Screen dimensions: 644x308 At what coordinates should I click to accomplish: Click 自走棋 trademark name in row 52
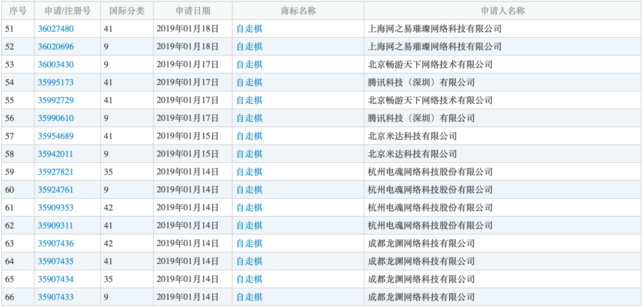[x=249, y=47]
